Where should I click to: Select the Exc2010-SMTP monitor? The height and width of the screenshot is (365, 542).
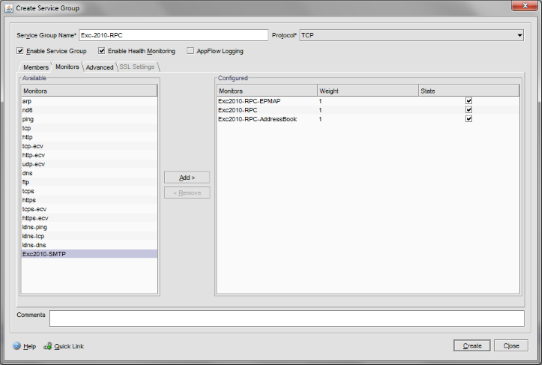[x=89, y=254]
